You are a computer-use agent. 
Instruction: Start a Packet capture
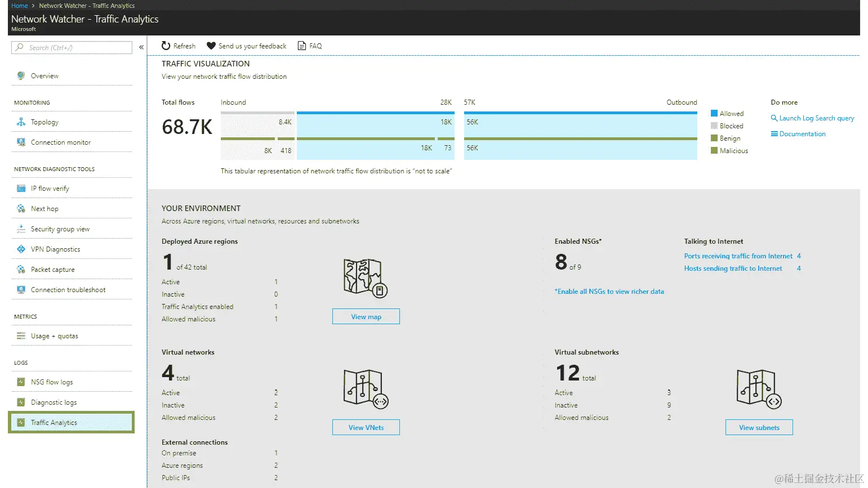coord(52,269)
